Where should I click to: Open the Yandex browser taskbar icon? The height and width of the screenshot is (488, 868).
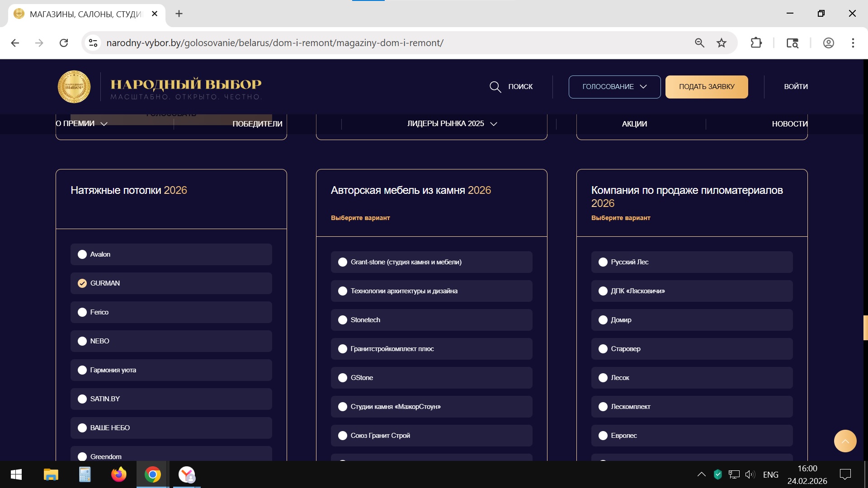[186, 474]
